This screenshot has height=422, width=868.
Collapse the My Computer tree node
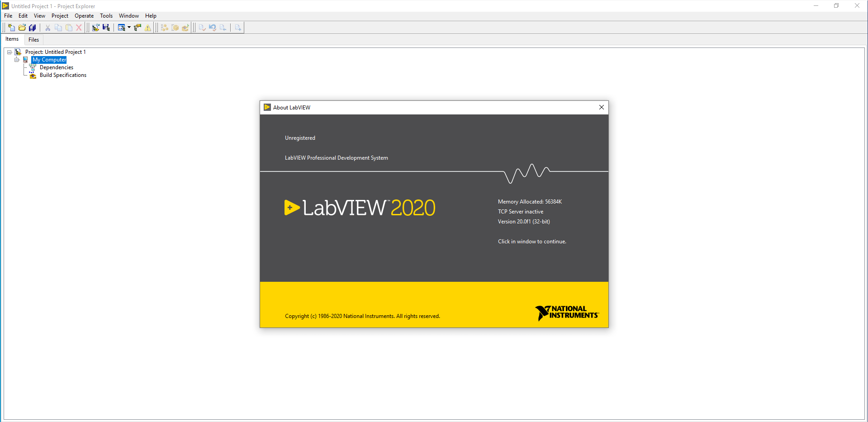point(17,60)
